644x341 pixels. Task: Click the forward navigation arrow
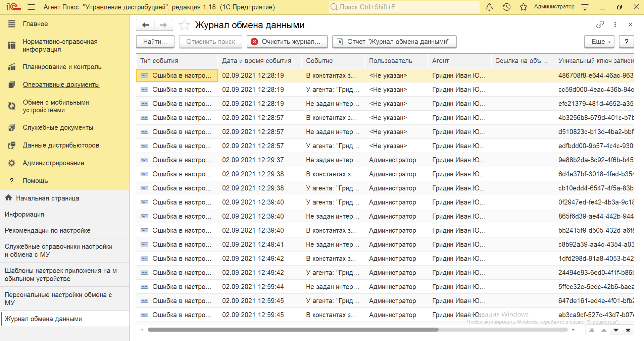tap(163, 25)
